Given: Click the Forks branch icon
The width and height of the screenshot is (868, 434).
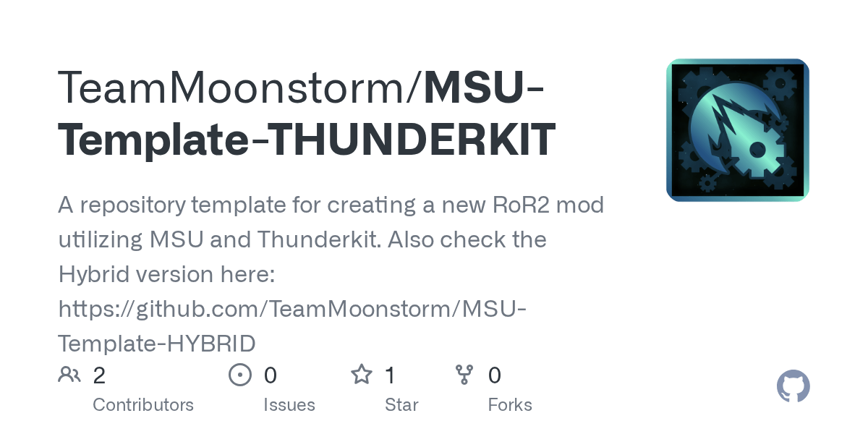Looking at the screenshot, I should (464, 375).
